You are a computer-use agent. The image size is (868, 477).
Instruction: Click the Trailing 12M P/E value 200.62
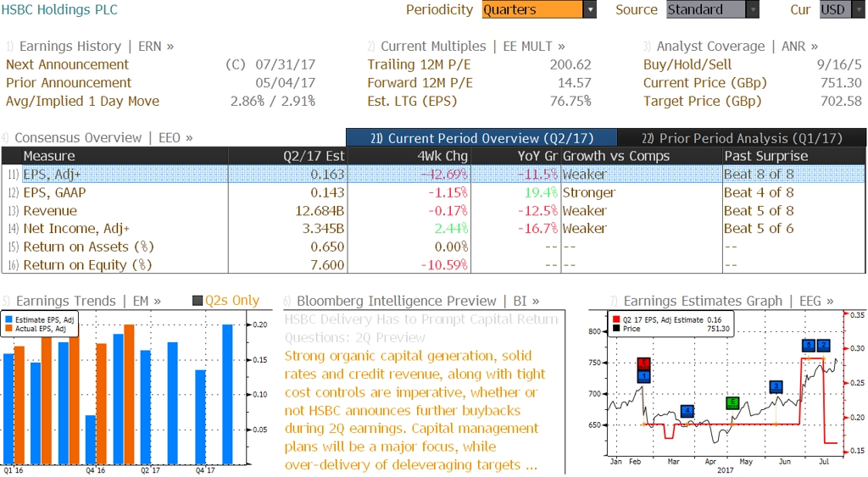(570, 64)
